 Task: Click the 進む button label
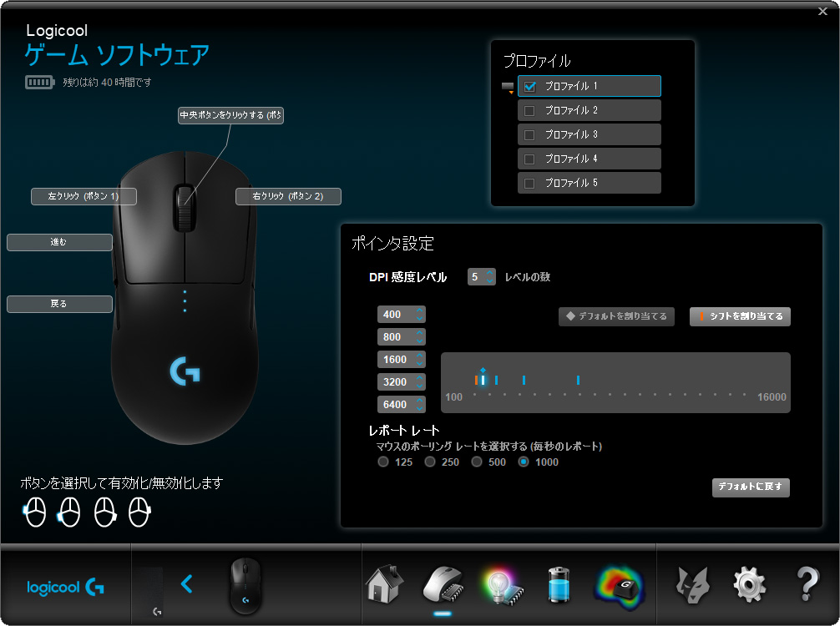point(59,242)
